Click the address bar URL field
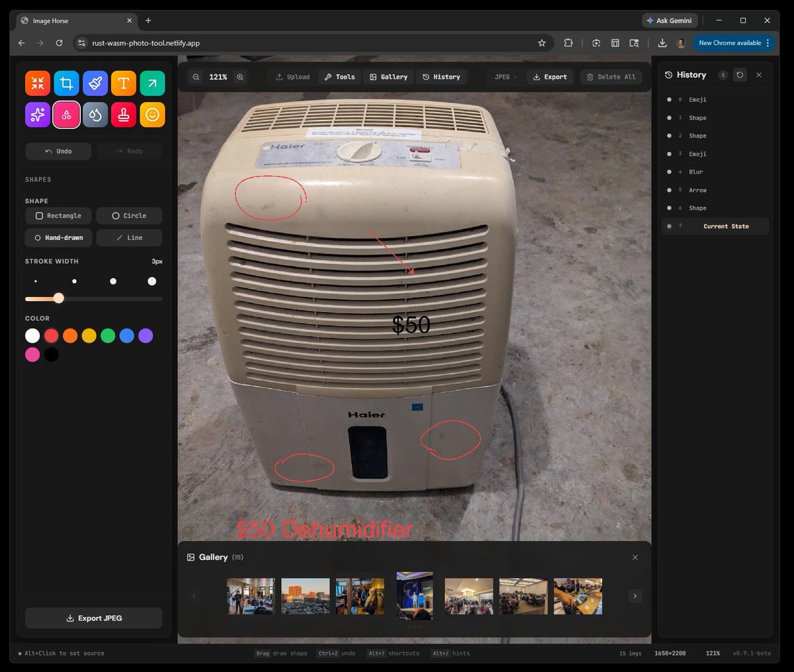Image resolution: width=794 pixels, height=672 pixels. coord(311,43)
